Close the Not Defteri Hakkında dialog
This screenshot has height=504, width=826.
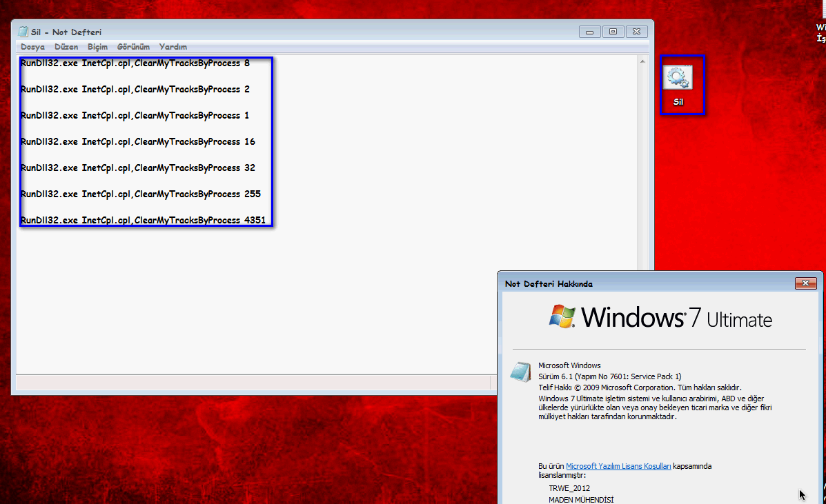pyautogui.click(x=805, y=283)
